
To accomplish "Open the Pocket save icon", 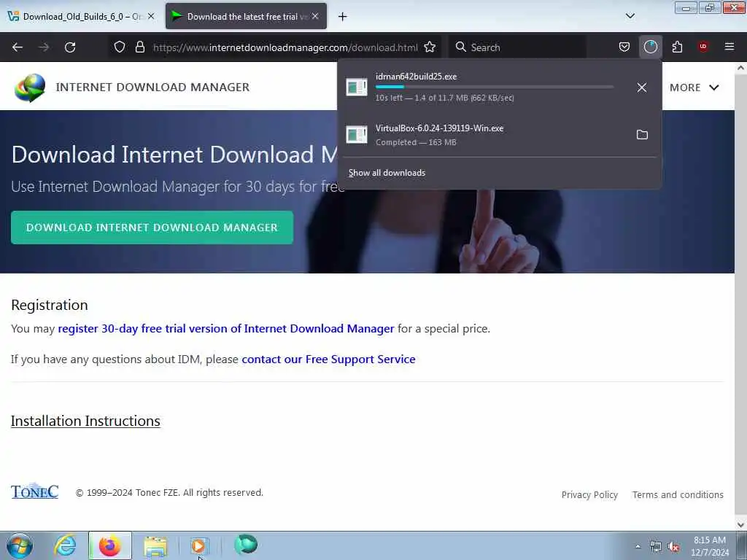I will point(624,47).
